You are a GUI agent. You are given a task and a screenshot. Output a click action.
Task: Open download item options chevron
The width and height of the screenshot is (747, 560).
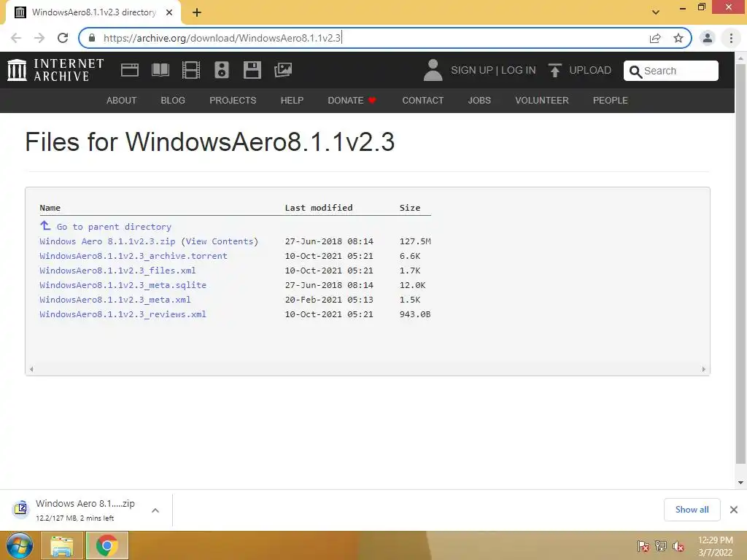click(x=155, y=510)
